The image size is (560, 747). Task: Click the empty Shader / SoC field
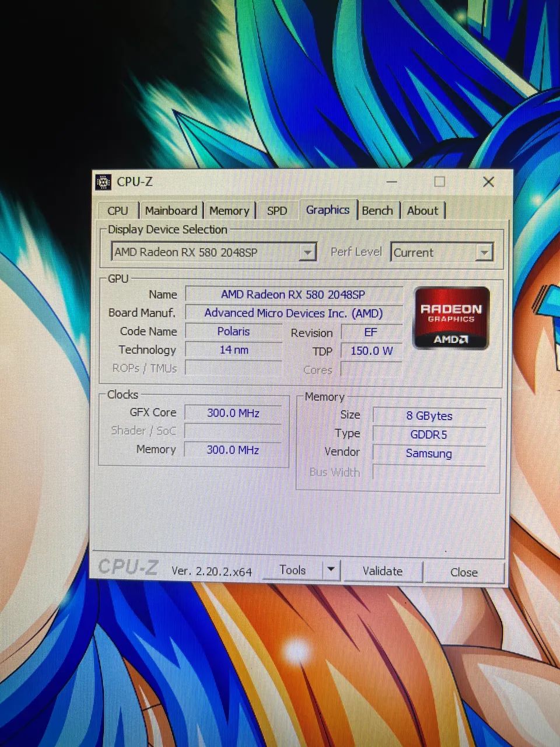pos(233,431)
